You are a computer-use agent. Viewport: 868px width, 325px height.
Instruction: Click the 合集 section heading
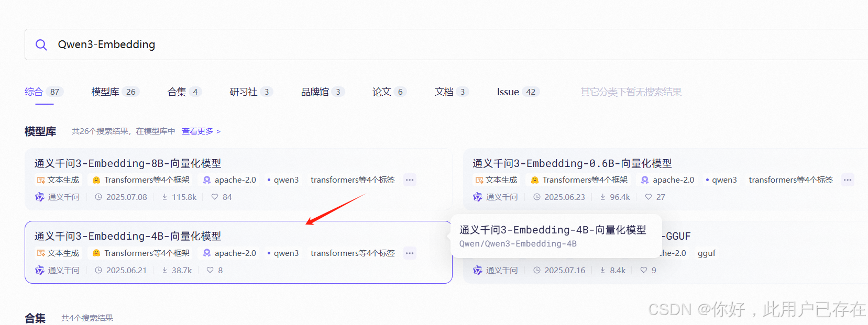pyautogui.click(x=35, y=318)
